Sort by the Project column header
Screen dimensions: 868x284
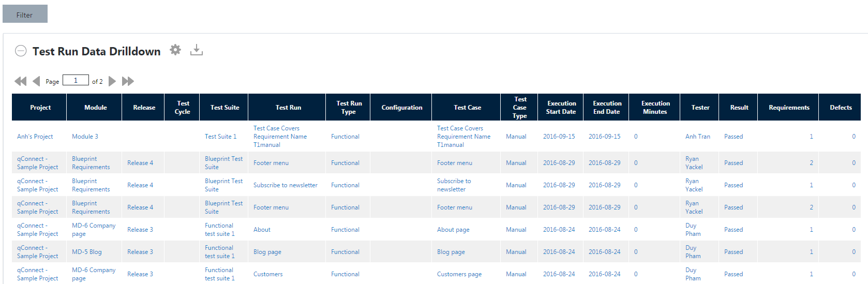click(x=40, y=108)
